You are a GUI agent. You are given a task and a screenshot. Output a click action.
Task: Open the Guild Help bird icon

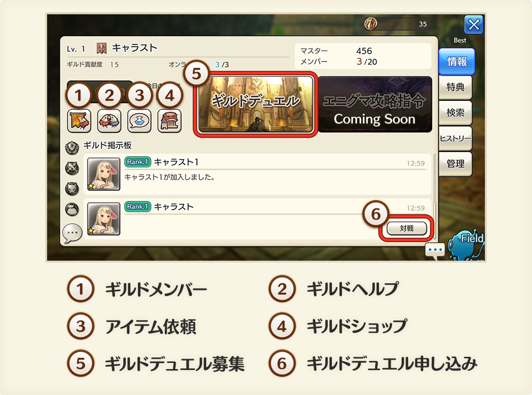tap(109, 121)
